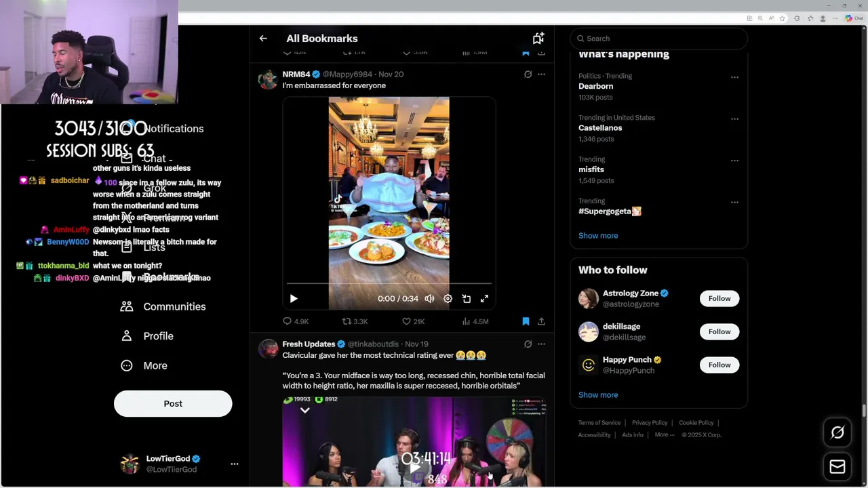Follow dekillsage
868x488 pixels.
719,331
